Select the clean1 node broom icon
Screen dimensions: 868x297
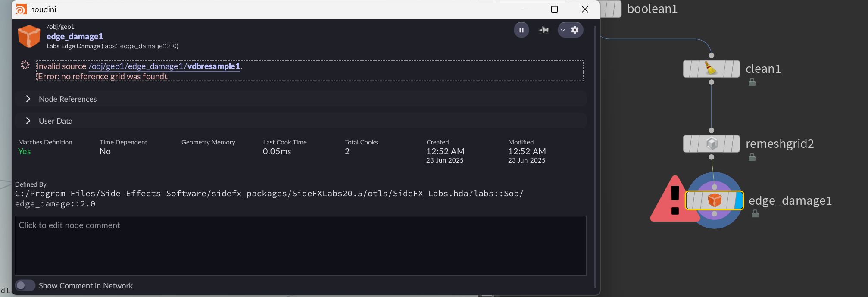(711, 69)
